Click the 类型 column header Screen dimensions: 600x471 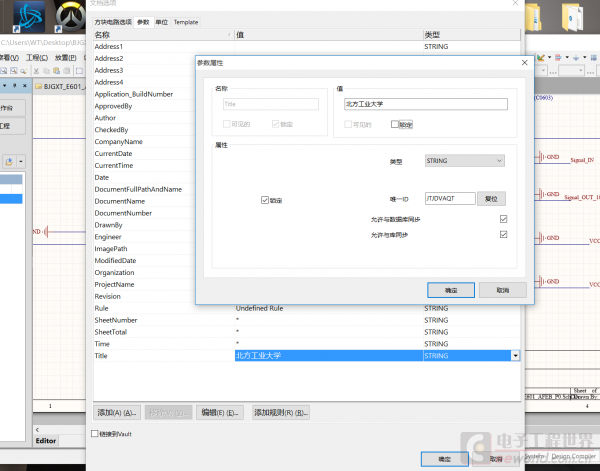pyautogui.click(x=471, y=35)
